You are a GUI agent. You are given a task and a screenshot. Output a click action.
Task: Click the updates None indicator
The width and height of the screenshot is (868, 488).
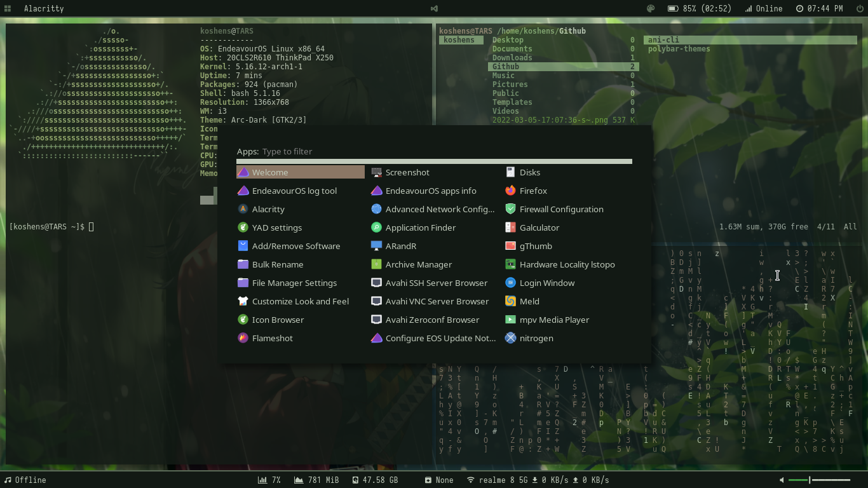tap(440, 480)
